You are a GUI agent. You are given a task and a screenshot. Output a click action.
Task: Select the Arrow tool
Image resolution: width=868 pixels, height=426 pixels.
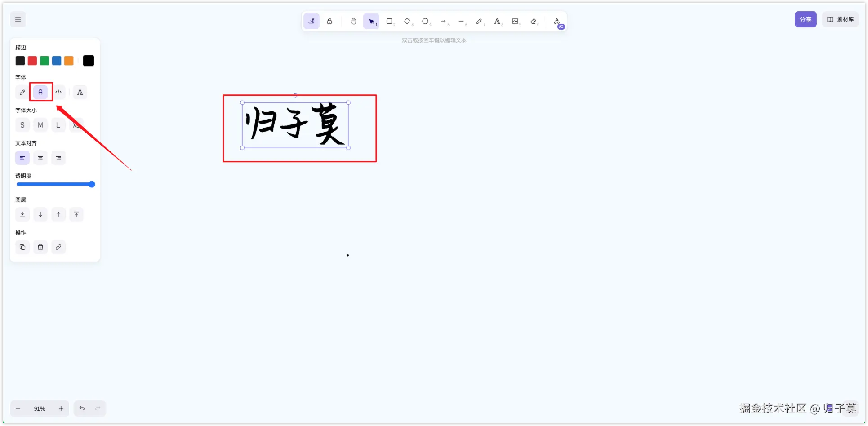(444, 21)
